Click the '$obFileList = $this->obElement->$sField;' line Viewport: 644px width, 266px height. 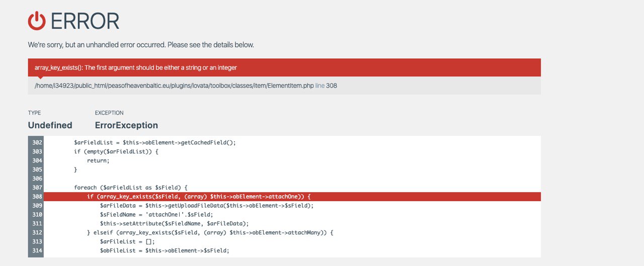165,251
